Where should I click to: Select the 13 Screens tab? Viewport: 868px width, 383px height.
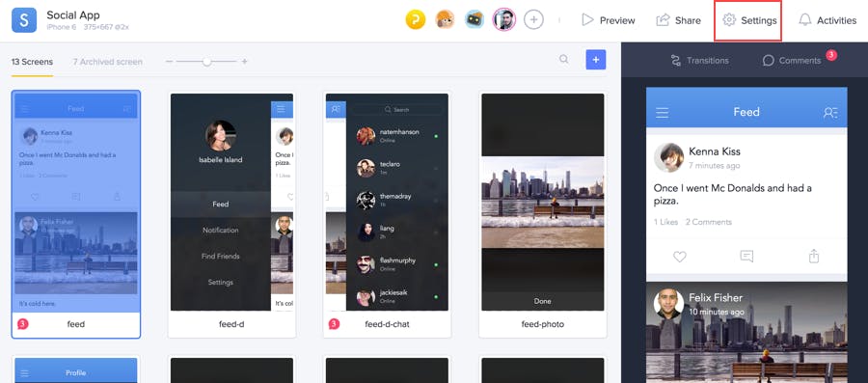pos(32,62)
